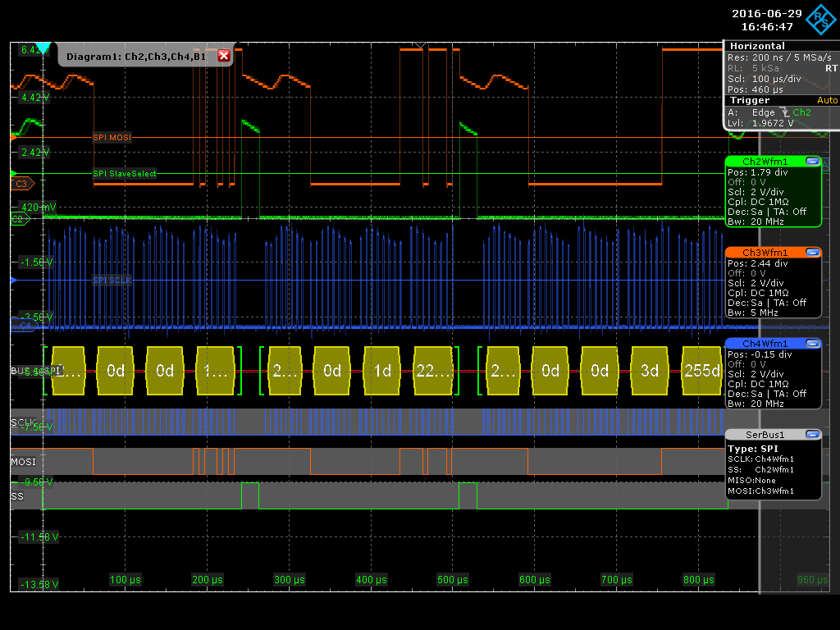
Task: Open the Ch3Wfm1 title bar
Action: tap(765, 253)
